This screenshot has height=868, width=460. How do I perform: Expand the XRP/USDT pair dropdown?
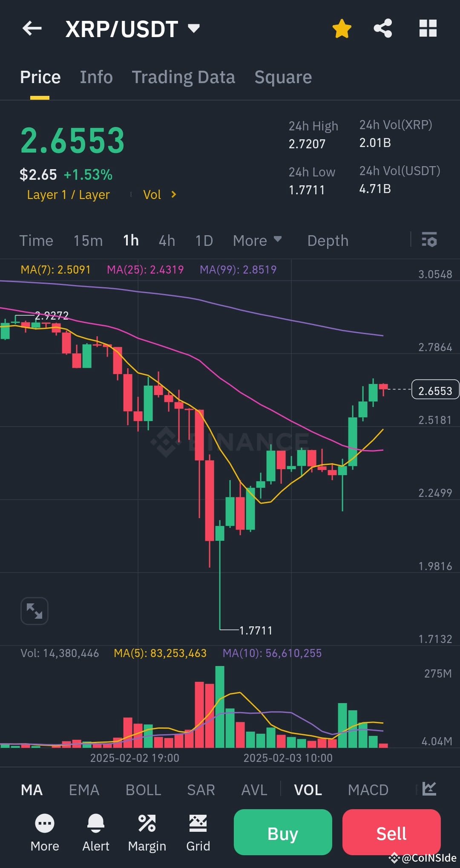(194, 29)
